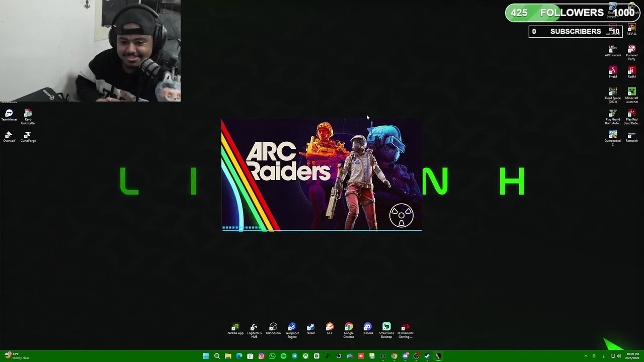644x362 pixels.
Task: Open the taskbar clock and date
Action: click(632, 356)
